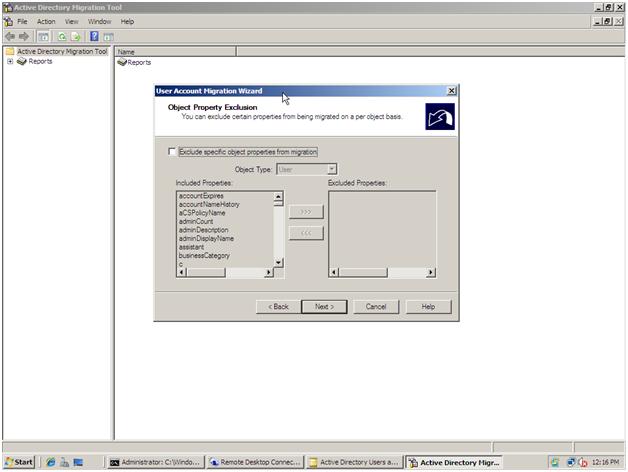Click the Forward arrow toolbar icon

24,36
